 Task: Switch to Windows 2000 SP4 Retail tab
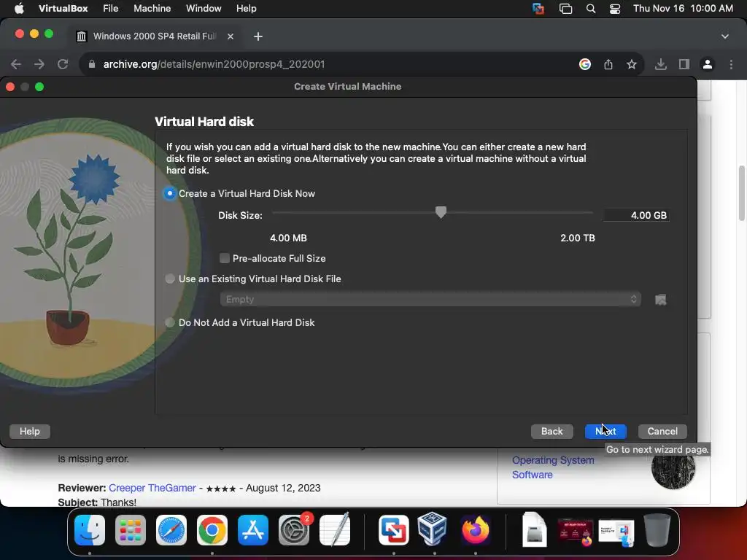click(155, 36)
